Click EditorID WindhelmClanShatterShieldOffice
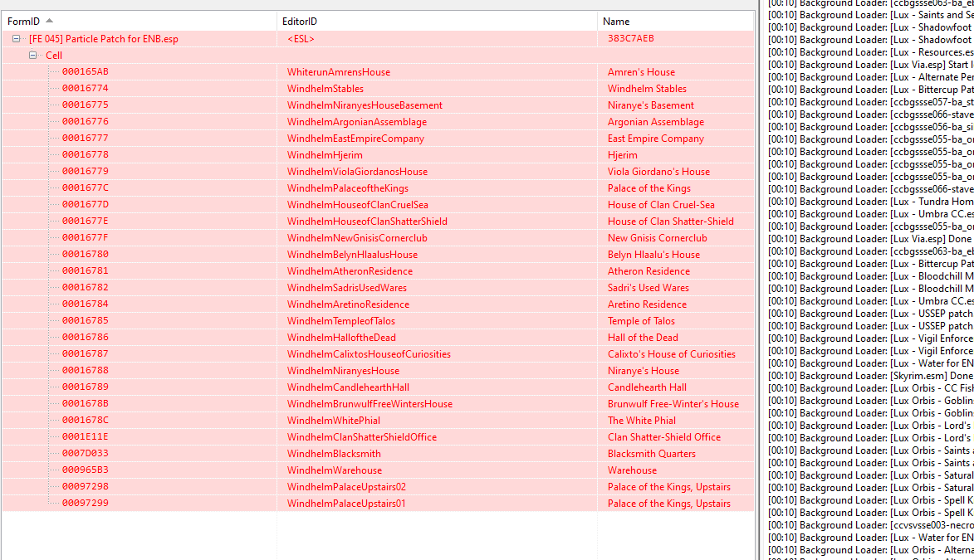This screenshot has height=560, width=974. click(x=361, y=437)
